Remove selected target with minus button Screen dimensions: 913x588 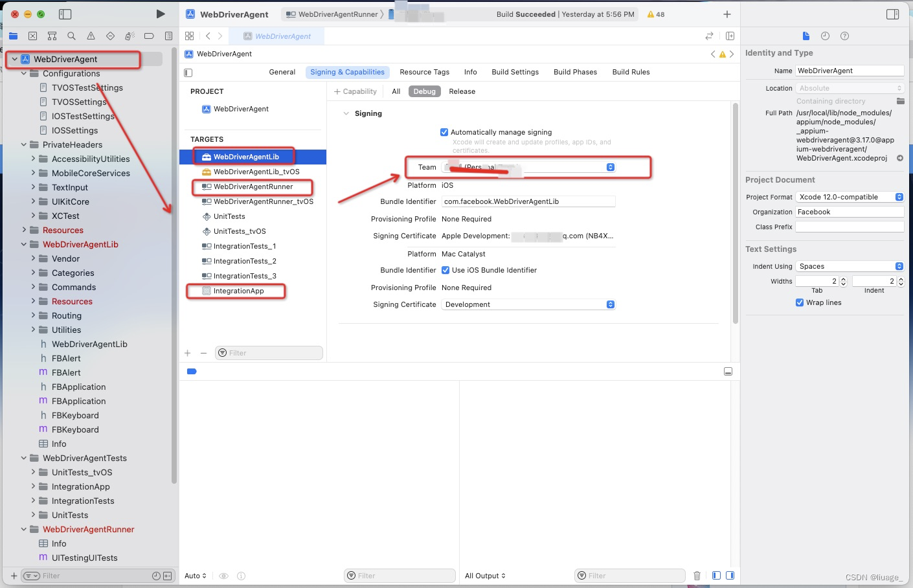[203, 353]
